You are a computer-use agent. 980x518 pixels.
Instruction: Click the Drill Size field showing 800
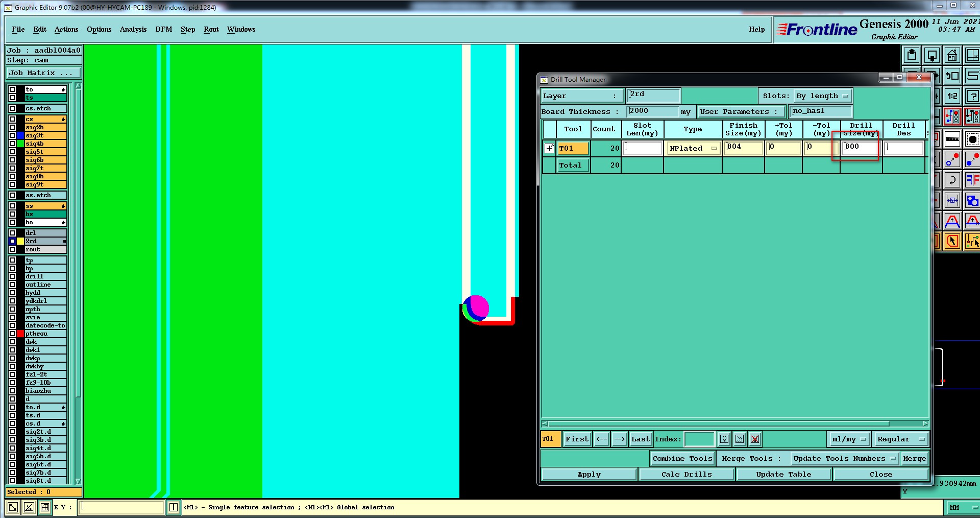861,148
